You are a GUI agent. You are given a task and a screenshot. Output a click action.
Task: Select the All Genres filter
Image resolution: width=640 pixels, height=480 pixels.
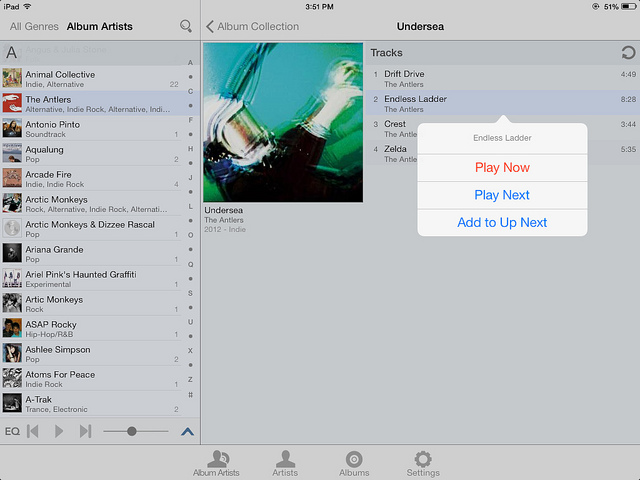pyautogui.click(x=34, y=27)
